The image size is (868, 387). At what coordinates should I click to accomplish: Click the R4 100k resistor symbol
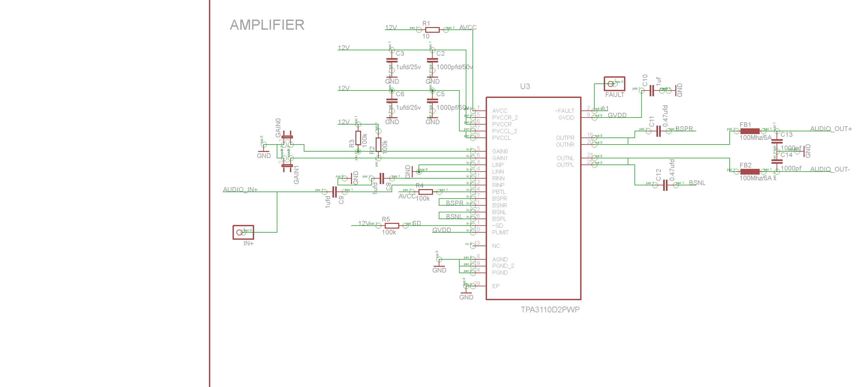pyautogui.click(x=426, y=192)
